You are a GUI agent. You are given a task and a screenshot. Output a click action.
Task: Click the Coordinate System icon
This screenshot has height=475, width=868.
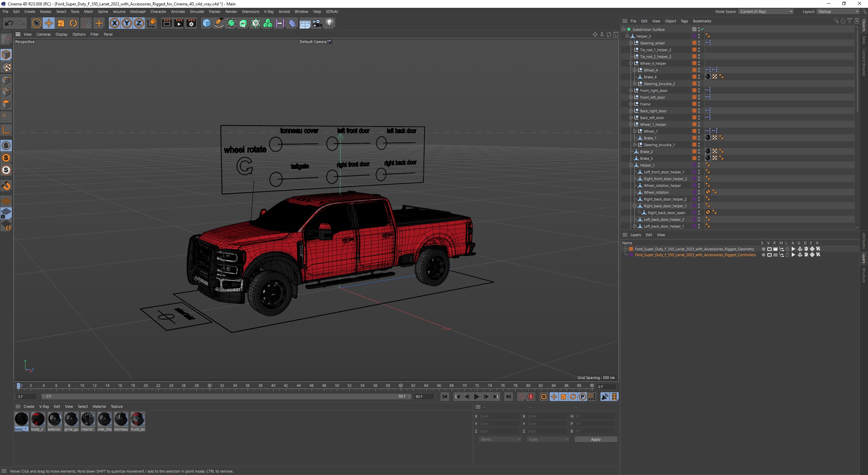pyautogui.click(x=152, y=23)
